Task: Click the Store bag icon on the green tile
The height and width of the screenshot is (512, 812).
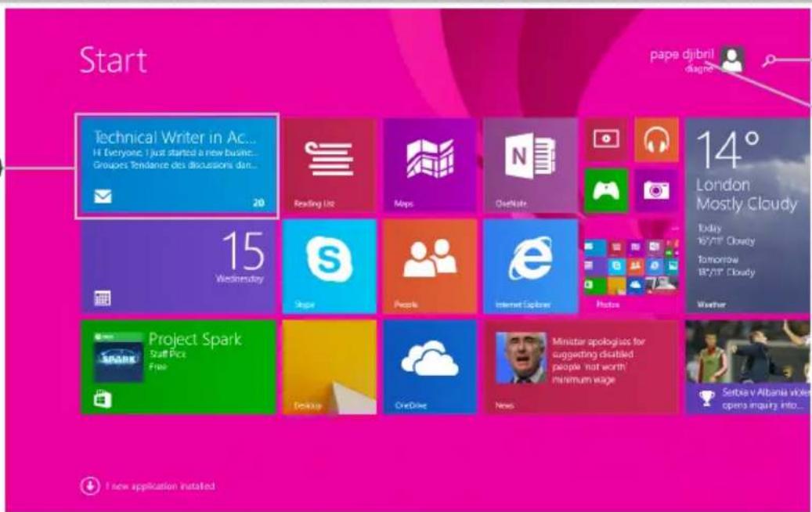Action: 102,399
